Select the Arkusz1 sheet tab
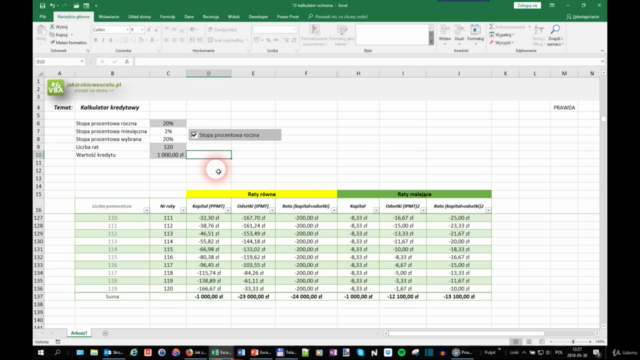Screen dimensions: 640x360 (79, 333)
